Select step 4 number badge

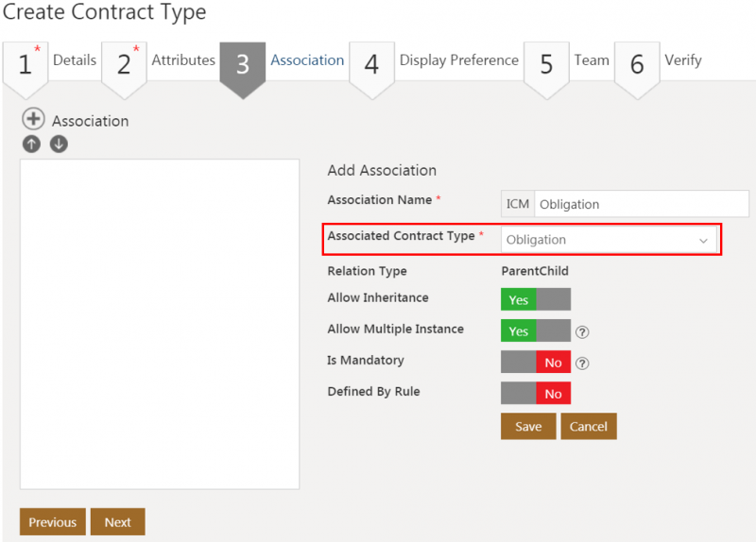pyautogui.click(x=371, y=64)
